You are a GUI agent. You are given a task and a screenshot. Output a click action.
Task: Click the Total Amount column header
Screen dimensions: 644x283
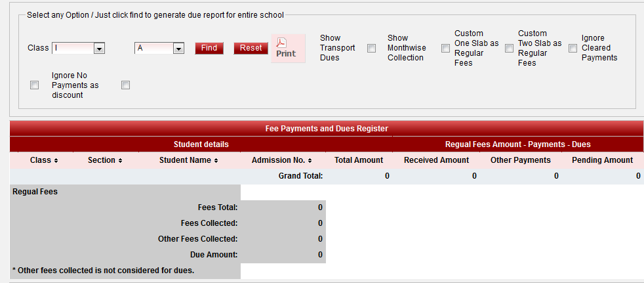pyautogui.click(x=358, y=160)
